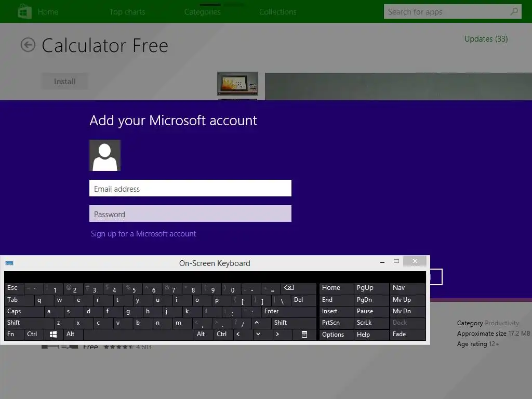Maximize the On-Screen Keyboard window

(x=396, y=261)
